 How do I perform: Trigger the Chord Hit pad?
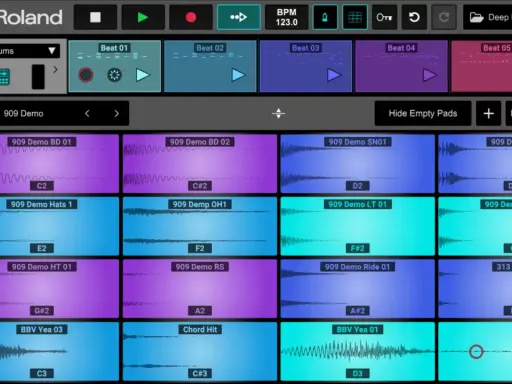pyautogui.click(x=200, y=351)
